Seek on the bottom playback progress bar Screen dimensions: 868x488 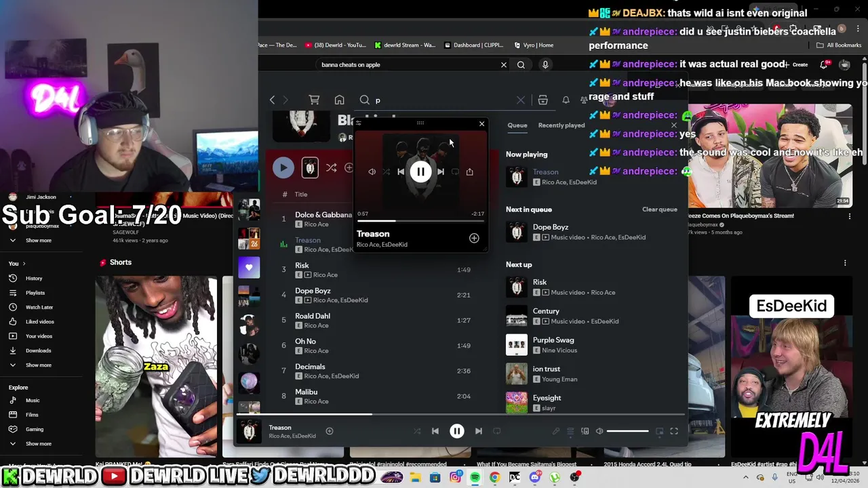(x=460, y=414)
